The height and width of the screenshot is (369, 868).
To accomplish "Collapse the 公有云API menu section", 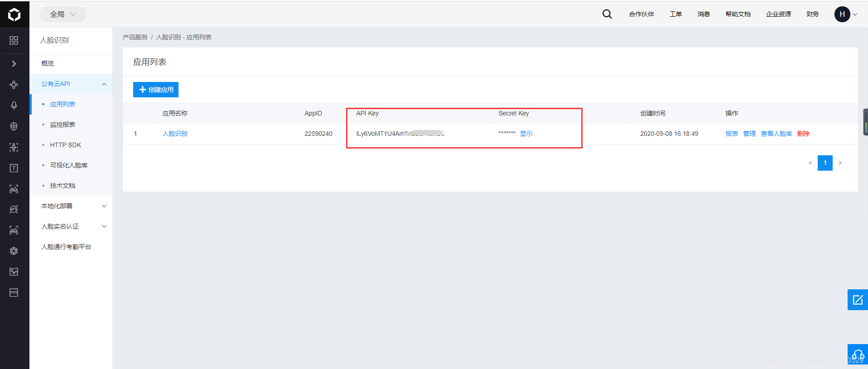I will pyautogui.click(x=71, y=84).
